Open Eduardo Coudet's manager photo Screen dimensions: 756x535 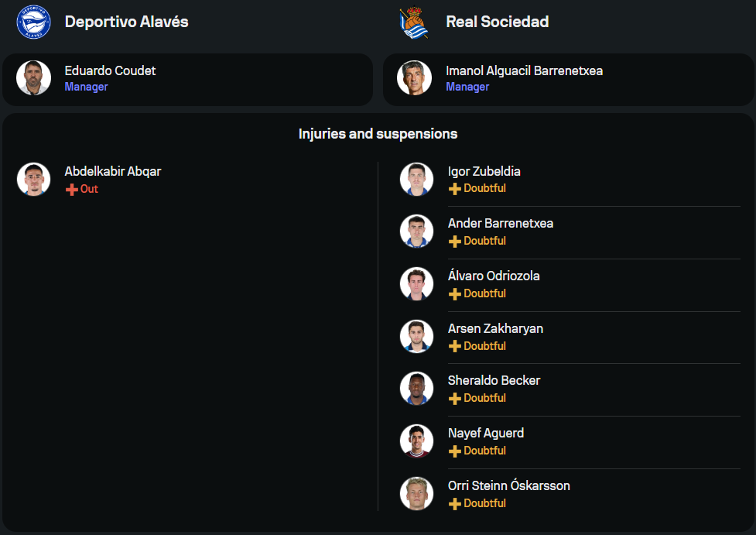coord(33,78)
